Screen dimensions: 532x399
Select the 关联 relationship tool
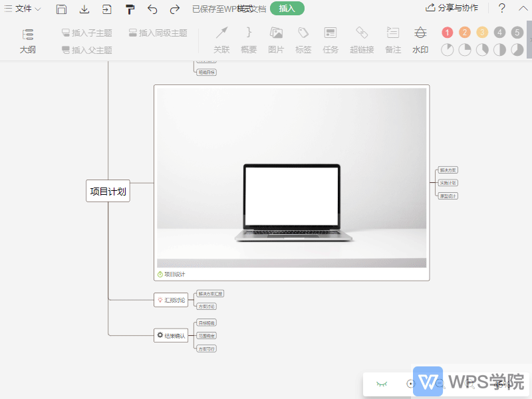click(221, 41)
